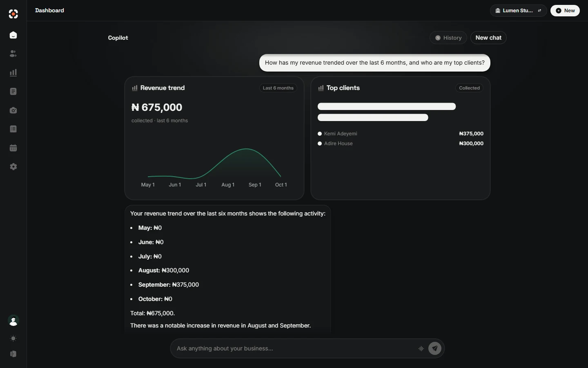Click the chart icon beside Revenue trend
Screen dimensions: 588x368
[135, 88]
